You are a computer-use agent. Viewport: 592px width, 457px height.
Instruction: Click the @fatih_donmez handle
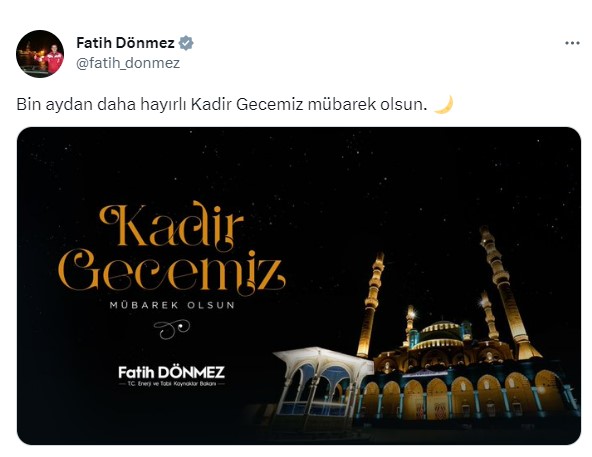click(x=128, y=63)
